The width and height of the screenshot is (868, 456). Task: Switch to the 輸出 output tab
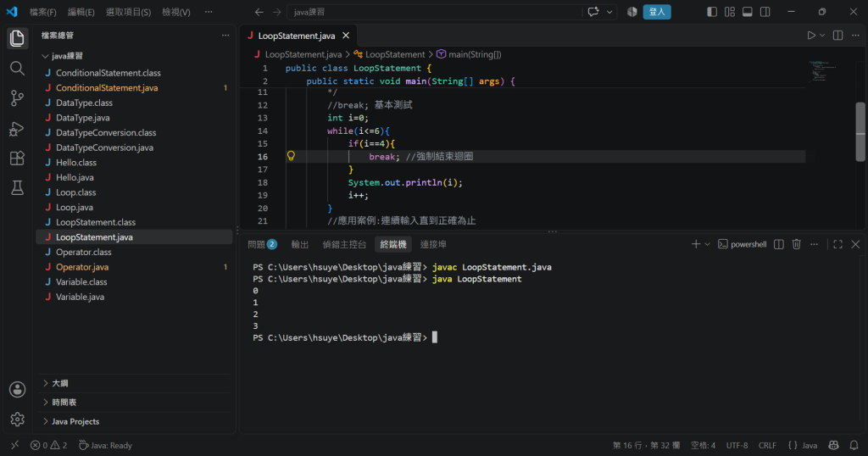(x=300, y=244)
